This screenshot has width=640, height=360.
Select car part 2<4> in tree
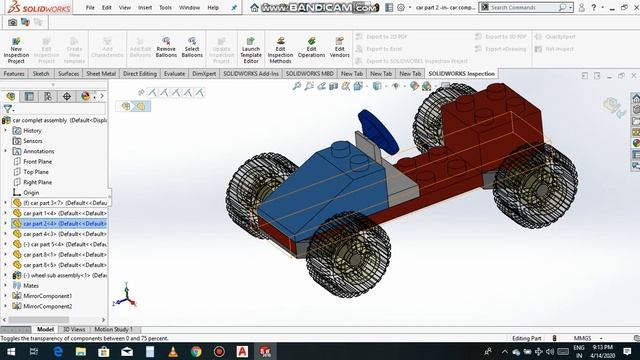pyautogui.click(x=60, y=224)
